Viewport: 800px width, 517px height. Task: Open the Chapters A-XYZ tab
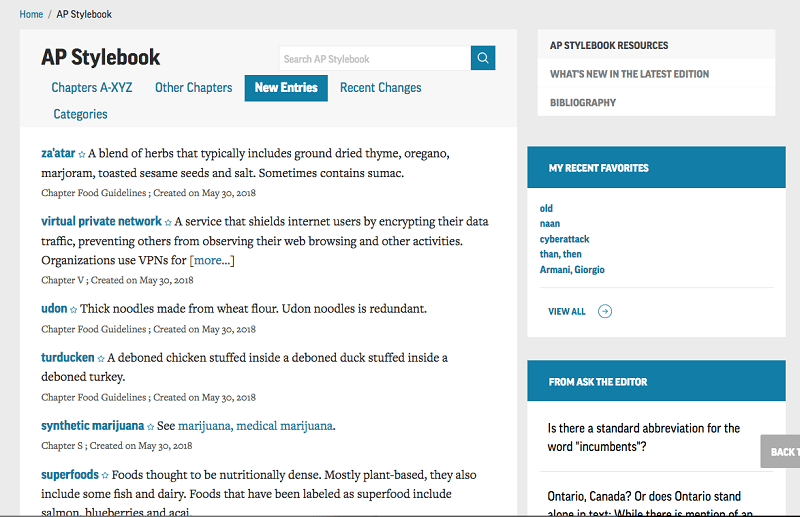[x=92, y=88]
